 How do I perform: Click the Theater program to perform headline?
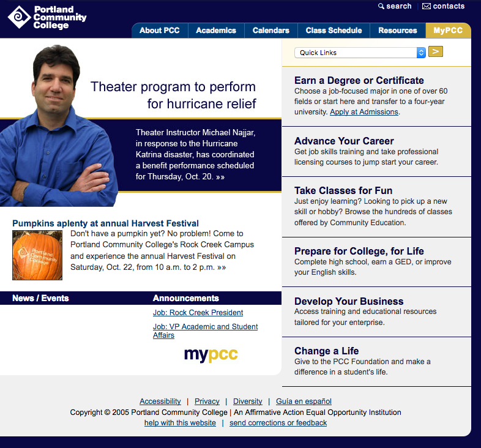click(x=173, y=95)
